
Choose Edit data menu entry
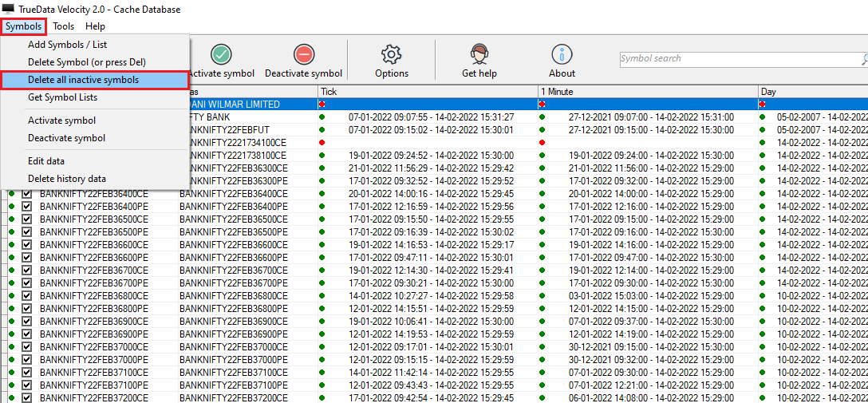point(46,161)
